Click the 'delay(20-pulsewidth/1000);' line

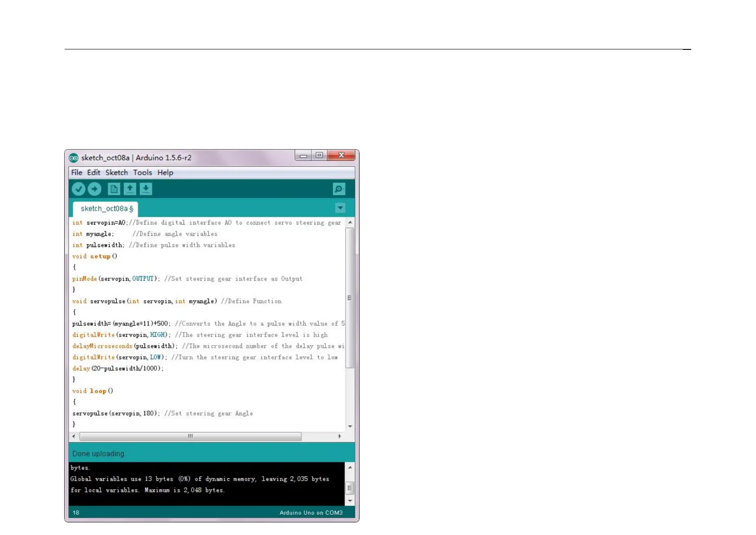point(118,369)
